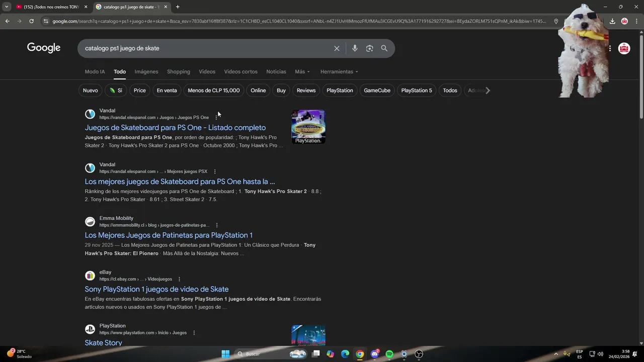Apply the Sí filter chip
This screenshot has width=644, height=362.
116,90
